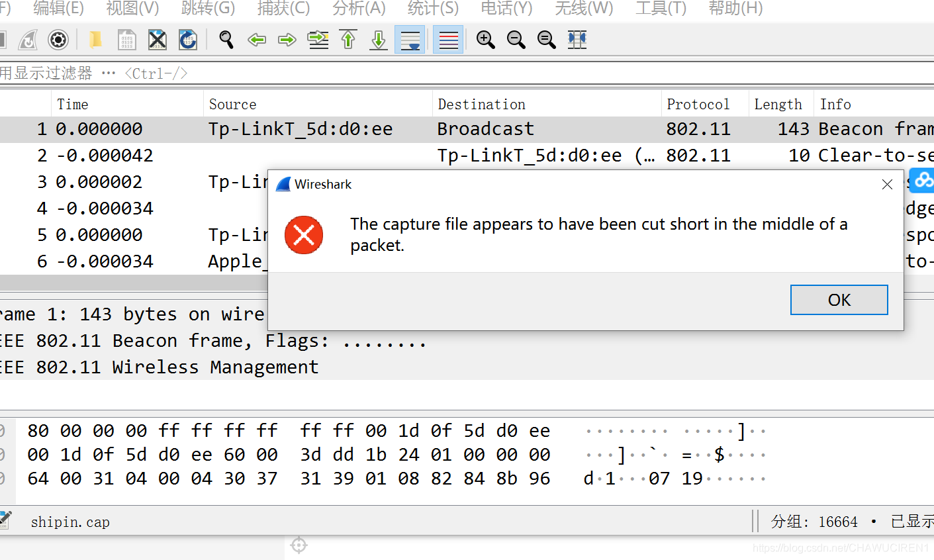
Task: Open the 帮助(H) menu
Action: pos(735,9)
